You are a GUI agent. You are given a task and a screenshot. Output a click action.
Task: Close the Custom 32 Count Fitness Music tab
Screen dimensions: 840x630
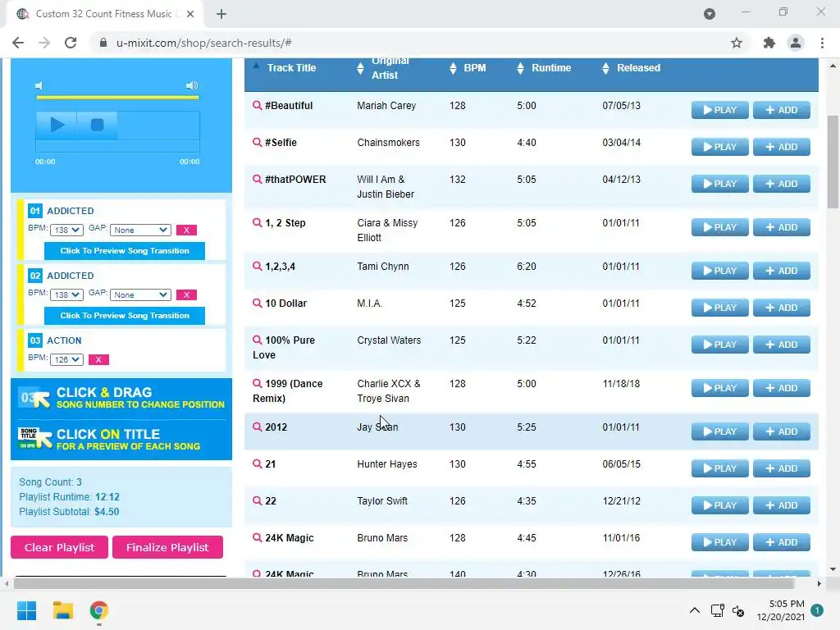pos(190,14)
